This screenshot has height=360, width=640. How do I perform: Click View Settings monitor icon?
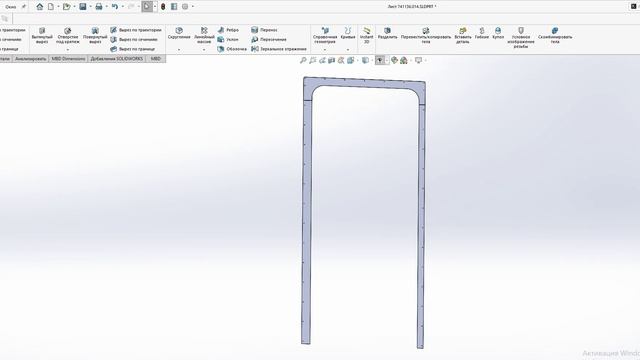(418, 60)
